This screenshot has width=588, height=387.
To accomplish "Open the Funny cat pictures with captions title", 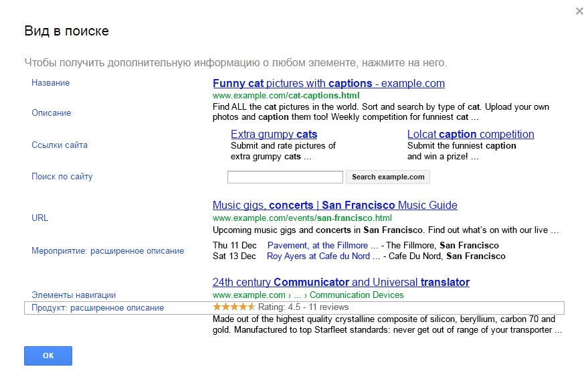I will 328,84.
